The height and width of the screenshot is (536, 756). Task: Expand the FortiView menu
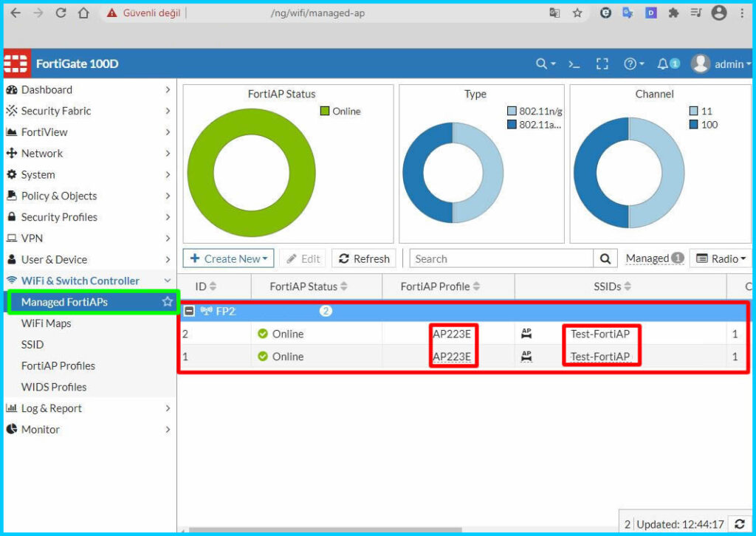click(x=89, y=132)
